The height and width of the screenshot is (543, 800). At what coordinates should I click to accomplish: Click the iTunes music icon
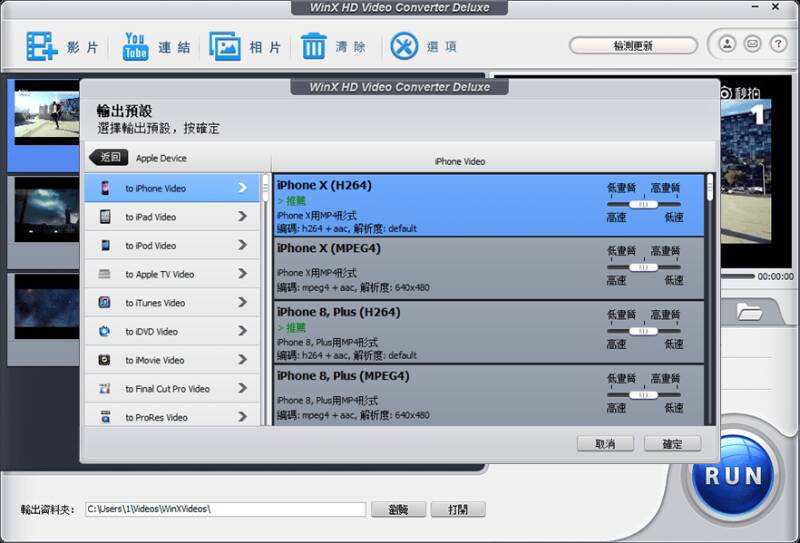pyautogui.click(x=105, y=303)
